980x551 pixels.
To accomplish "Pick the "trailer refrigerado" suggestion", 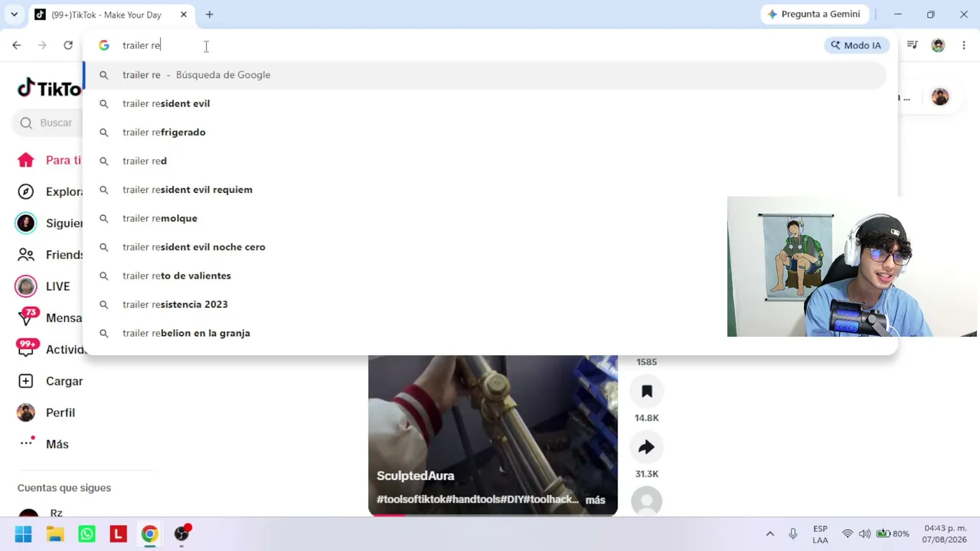I will pos(485,132).
